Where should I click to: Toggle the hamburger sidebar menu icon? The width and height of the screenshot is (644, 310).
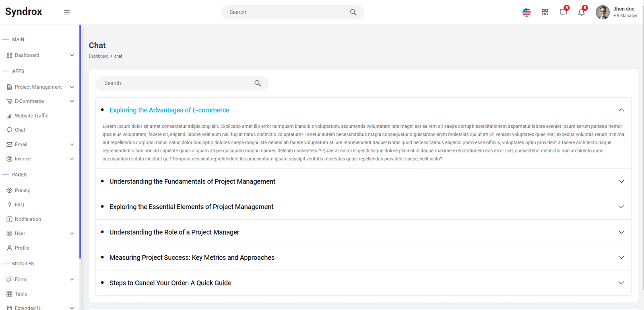[x=67, y=12]
